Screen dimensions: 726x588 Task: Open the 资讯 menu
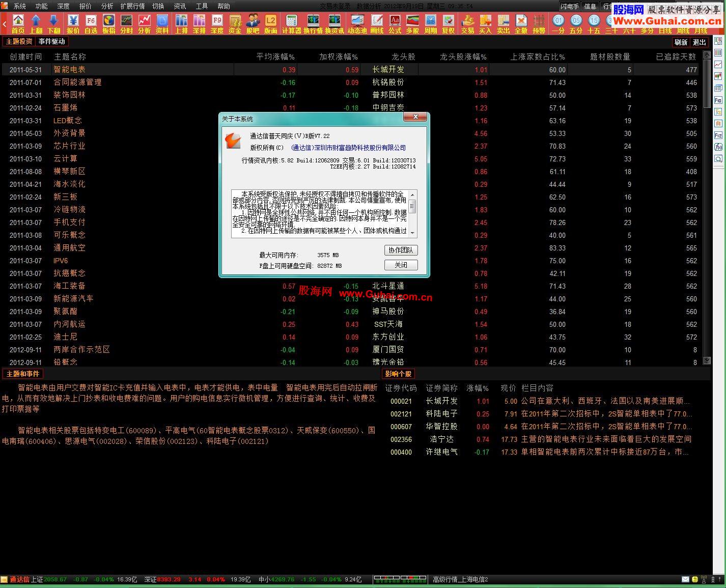(x=180, y=6)
